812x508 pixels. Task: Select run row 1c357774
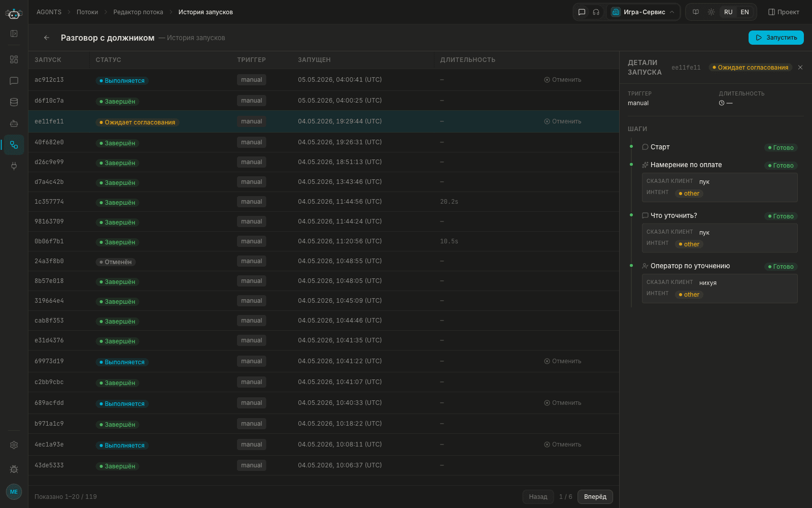point(324,202)
